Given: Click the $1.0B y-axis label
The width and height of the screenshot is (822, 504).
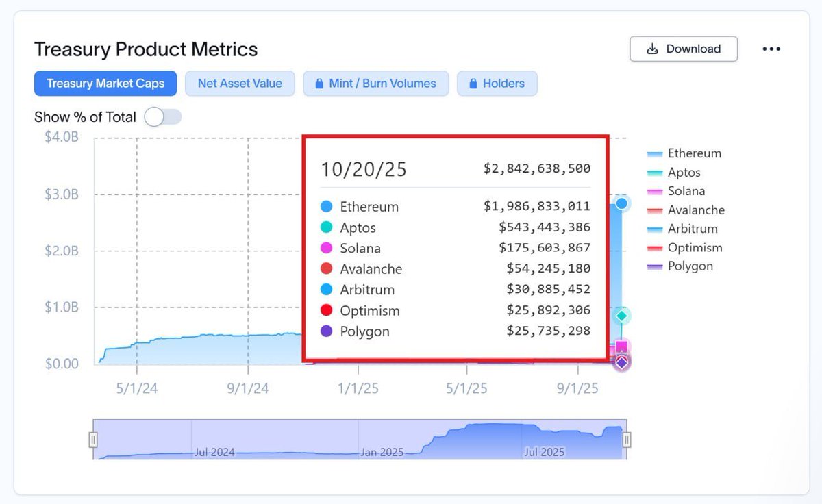Looking at the screenshot, I should (x=62, y=307).
